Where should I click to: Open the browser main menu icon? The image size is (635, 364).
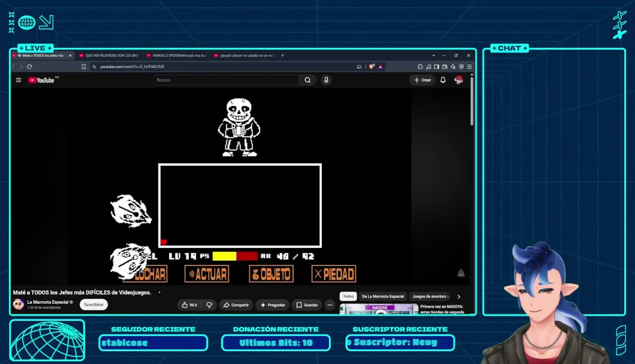470,67
